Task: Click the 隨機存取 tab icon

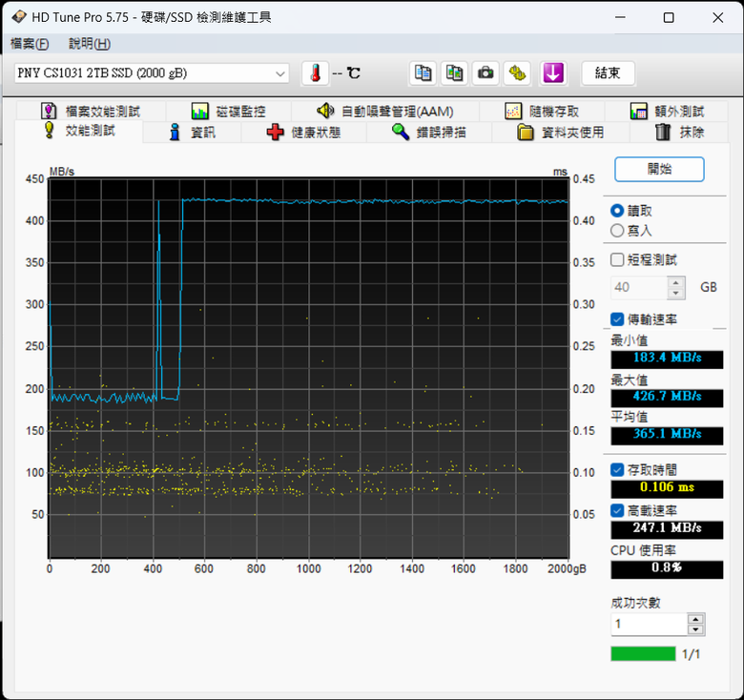Action: pos(513,111)
